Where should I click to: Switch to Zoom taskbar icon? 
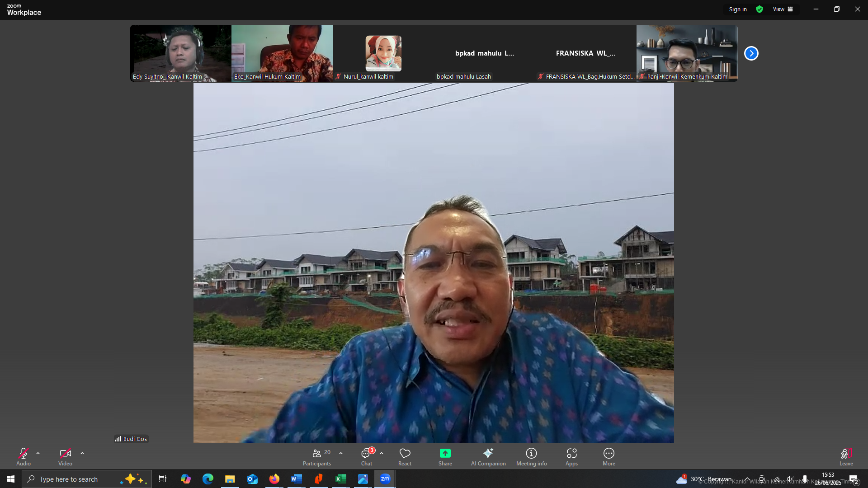(x=385, y=479)
